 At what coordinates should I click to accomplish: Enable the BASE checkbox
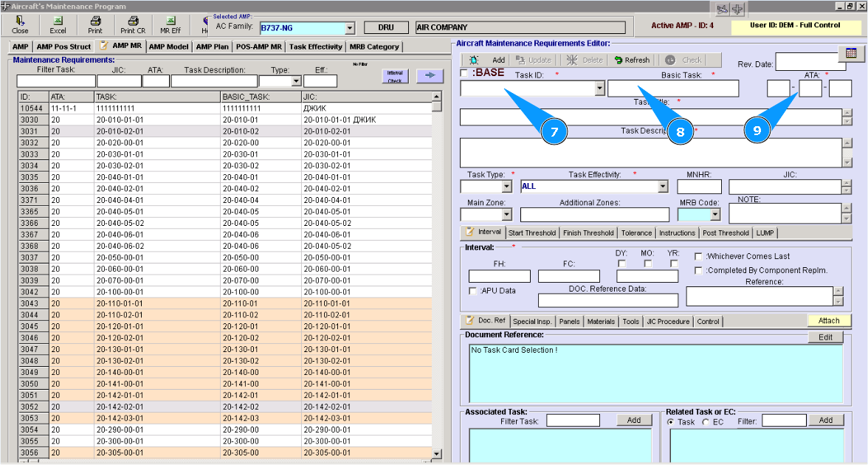464,73
